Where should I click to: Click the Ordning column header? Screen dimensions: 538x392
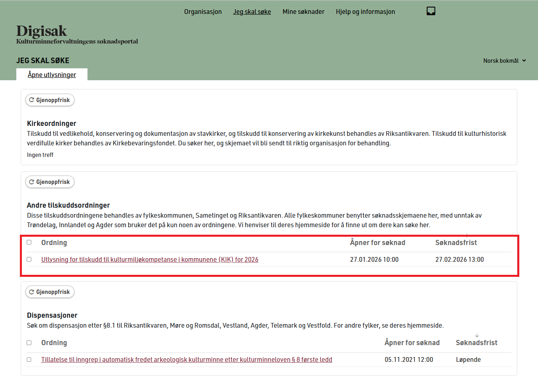coord(54,242)
